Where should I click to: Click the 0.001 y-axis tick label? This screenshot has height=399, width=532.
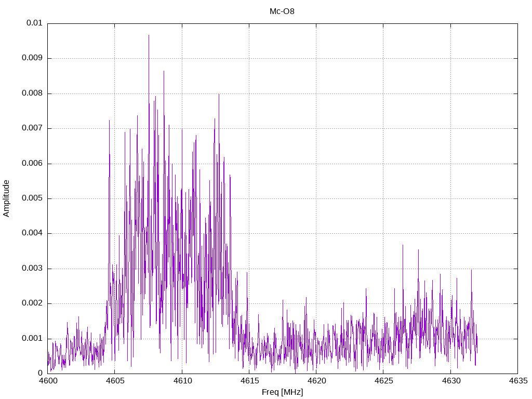[32, 338]
